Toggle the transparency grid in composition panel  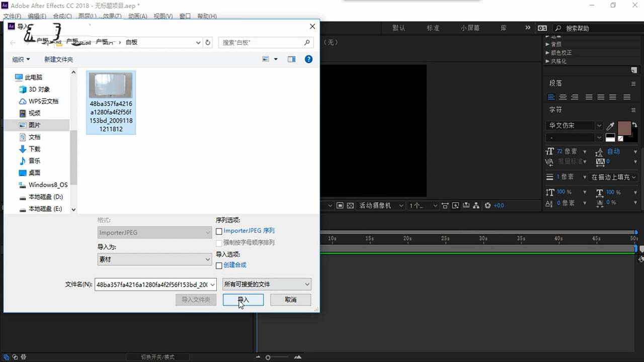coord(351,205)
